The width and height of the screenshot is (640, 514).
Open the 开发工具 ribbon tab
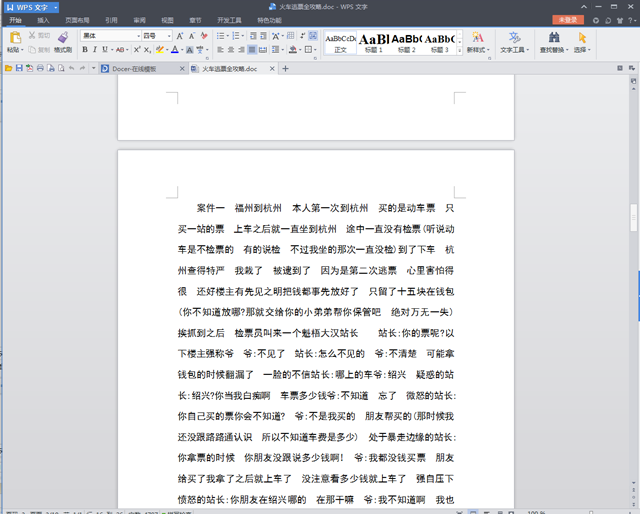[229, 20]
